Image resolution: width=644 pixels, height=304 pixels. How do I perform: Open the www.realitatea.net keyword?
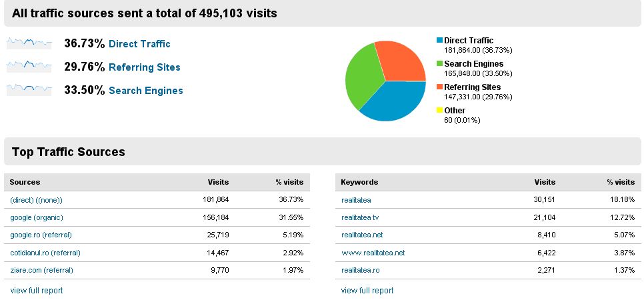pos(373,253)
